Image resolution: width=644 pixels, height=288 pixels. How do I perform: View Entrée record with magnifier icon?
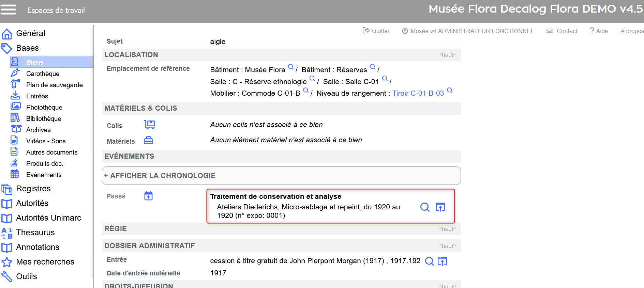point(429,261)
